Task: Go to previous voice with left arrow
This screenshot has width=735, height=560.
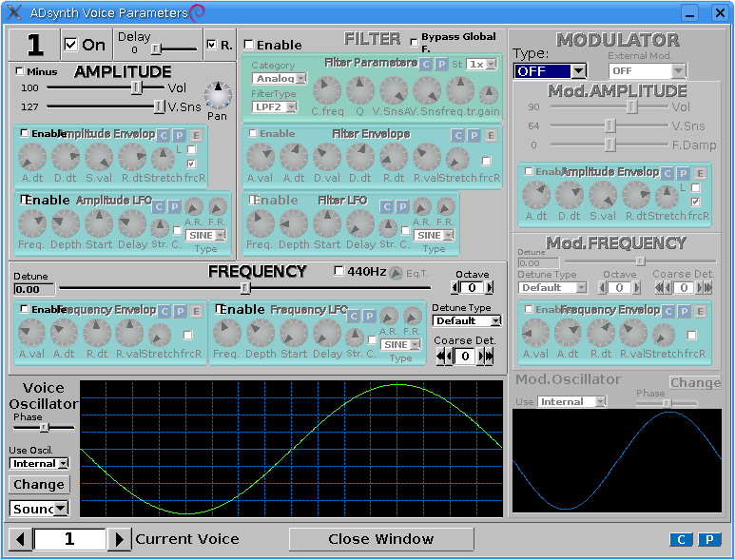Action: coord(20,539)
